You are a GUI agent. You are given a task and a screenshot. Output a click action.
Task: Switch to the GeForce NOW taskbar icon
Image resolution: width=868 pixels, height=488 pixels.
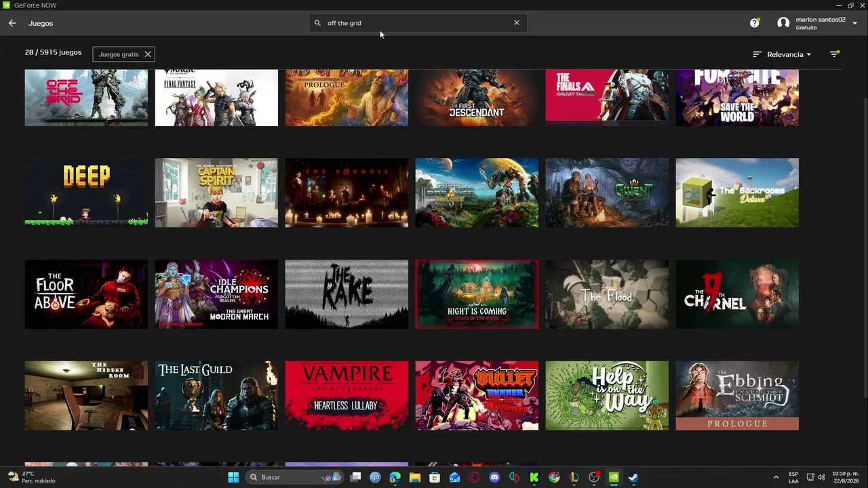[x=614, y=477]
